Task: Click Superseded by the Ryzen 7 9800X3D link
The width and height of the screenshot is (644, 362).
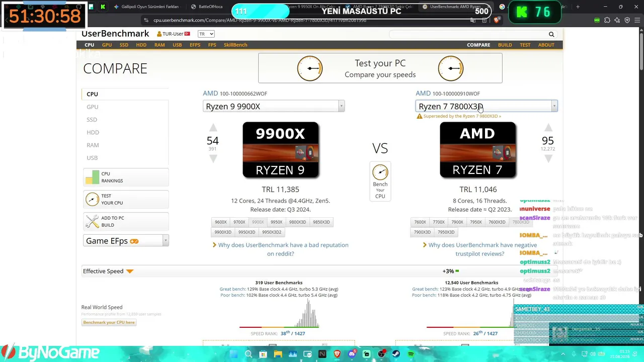Action: click(x=462, y=116)
